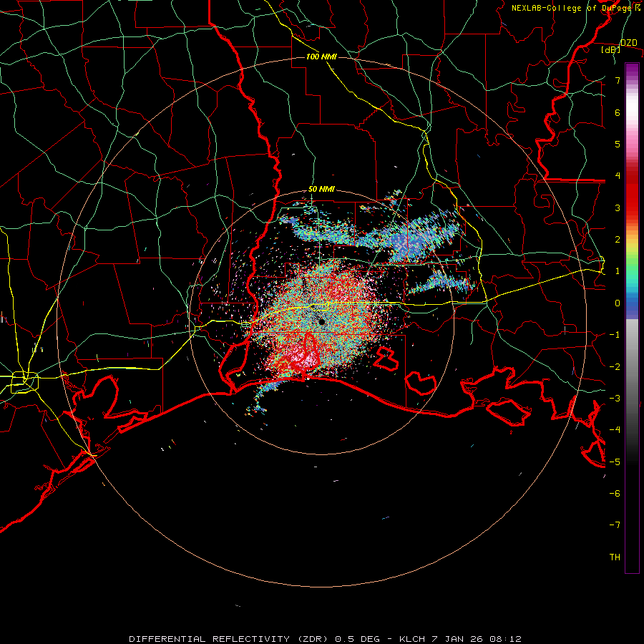
Task: Click the color scale value -1
Action: (615, 335)
